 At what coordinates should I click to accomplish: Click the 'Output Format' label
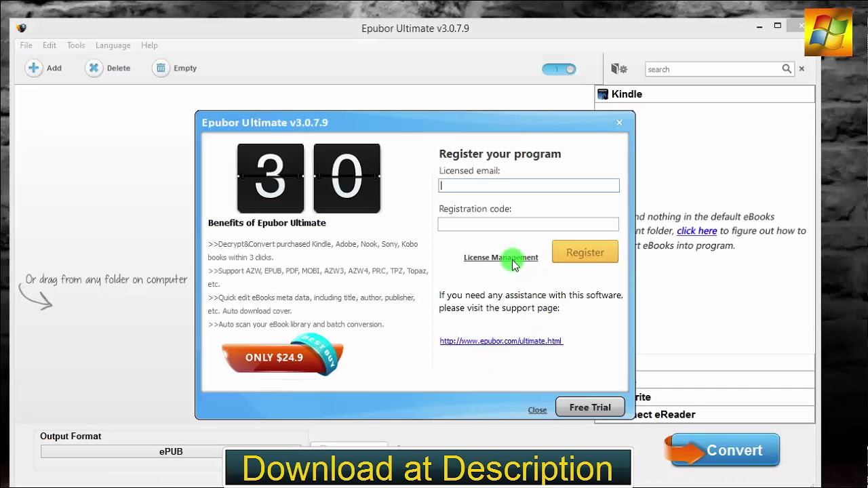[71, 436]
